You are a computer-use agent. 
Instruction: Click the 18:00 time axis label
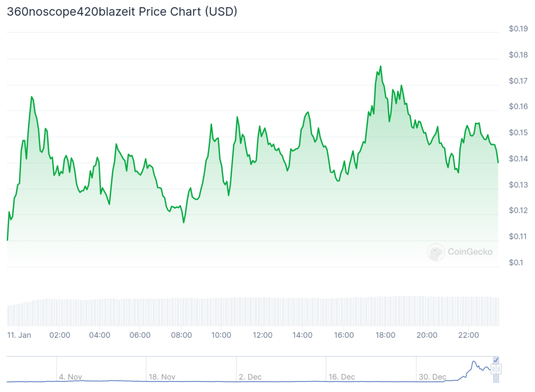385,335
